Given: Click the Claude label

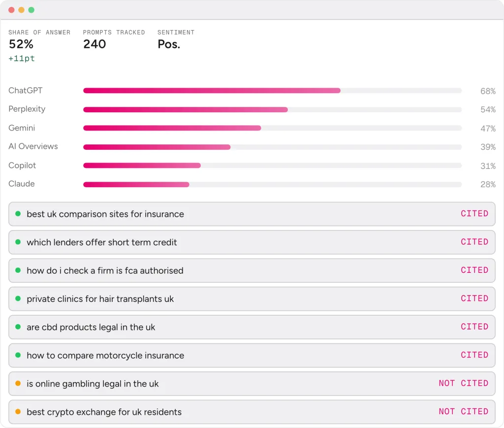Looking at the screenshot, I should point(22,184).
